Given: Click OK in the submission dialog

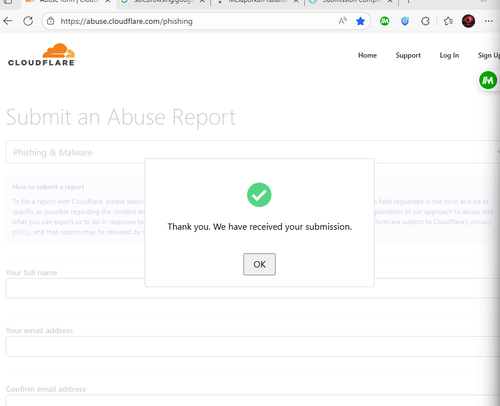Looking at the screenshot, I should click(x=259, y=264).
